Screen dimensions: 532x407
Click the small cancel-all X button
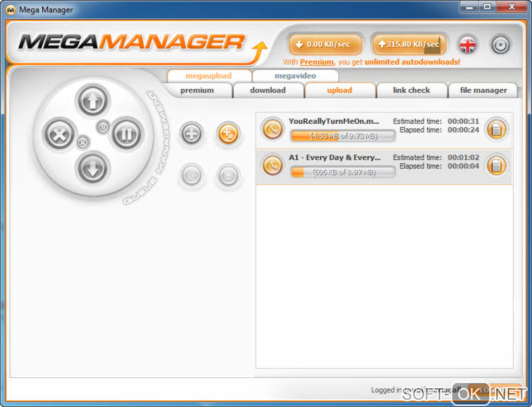click(x=82, y=142)
